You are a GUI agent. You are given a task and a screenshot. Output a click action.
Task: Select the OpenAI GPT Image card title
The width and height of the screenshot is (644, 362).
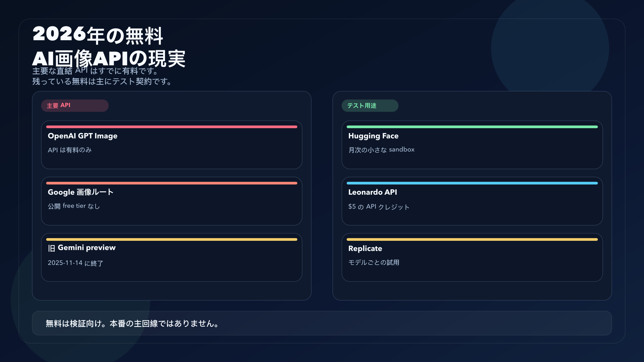coord(83,136)
